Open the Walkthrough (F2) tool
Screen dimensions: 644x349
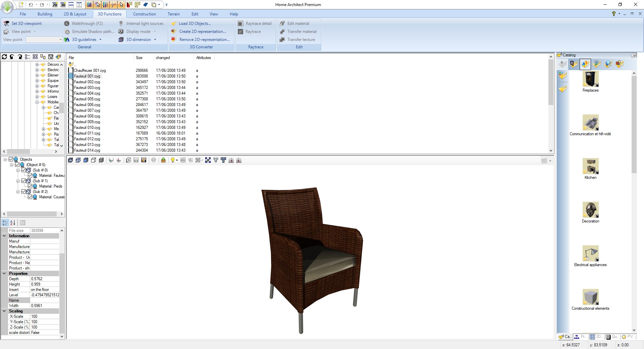point(88,23)
